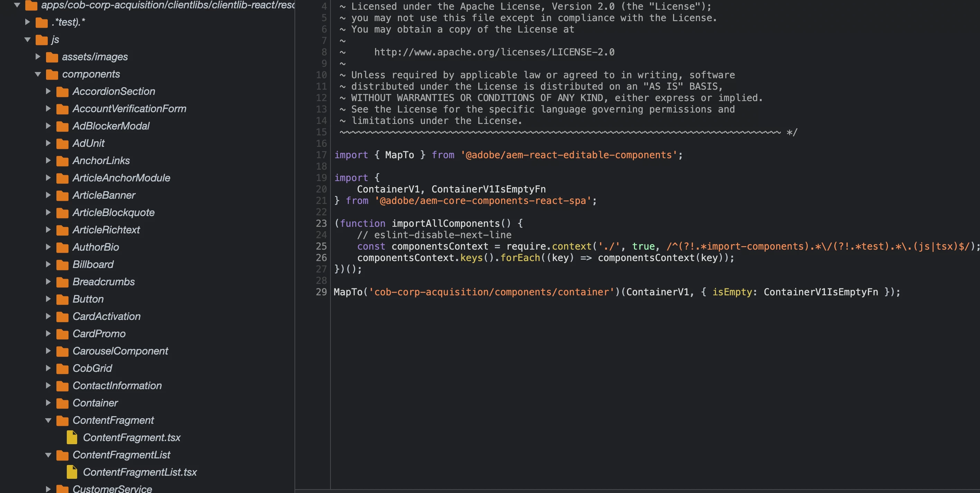This screenshot has height=493, width=980.
Task: Click the aem-core-components-react-spa import string
Action: [482, 200]
